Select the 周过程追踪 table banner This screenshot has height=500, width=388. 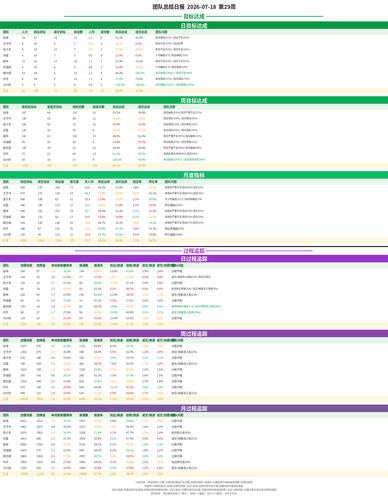(194, 334)
